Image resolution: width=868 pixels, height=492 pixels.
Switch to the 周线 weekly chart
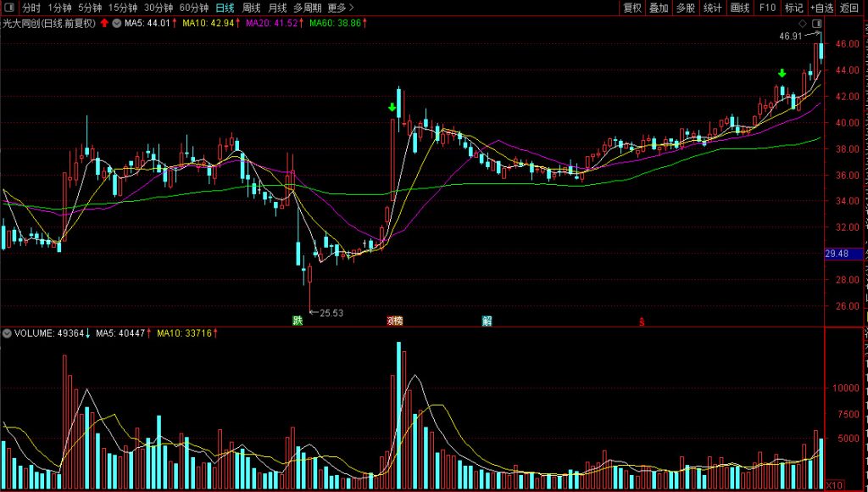[252, 8]
